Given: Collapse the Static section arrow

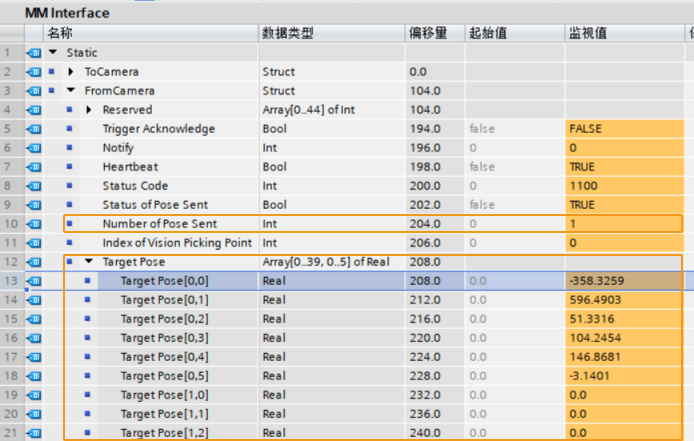Looking at the screenshot, I should (x=53, y=52).
